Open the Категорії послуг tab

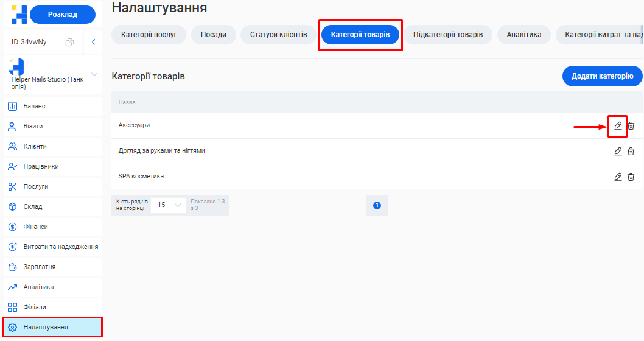pos(149,35)
